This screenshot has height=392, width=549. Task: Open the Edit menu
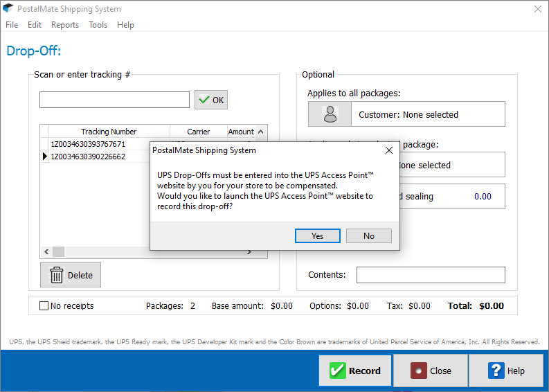click(x=35, y=25)
